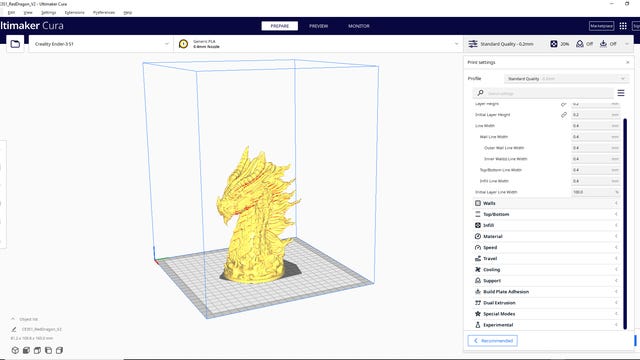
Task: Open the Help menu
Action: pos(128,13)
